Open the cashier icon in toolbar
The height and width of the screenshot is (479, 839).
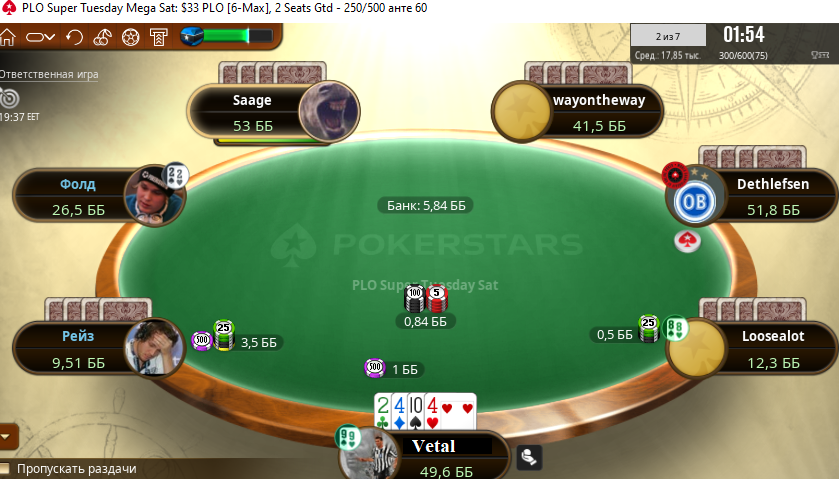158,37
